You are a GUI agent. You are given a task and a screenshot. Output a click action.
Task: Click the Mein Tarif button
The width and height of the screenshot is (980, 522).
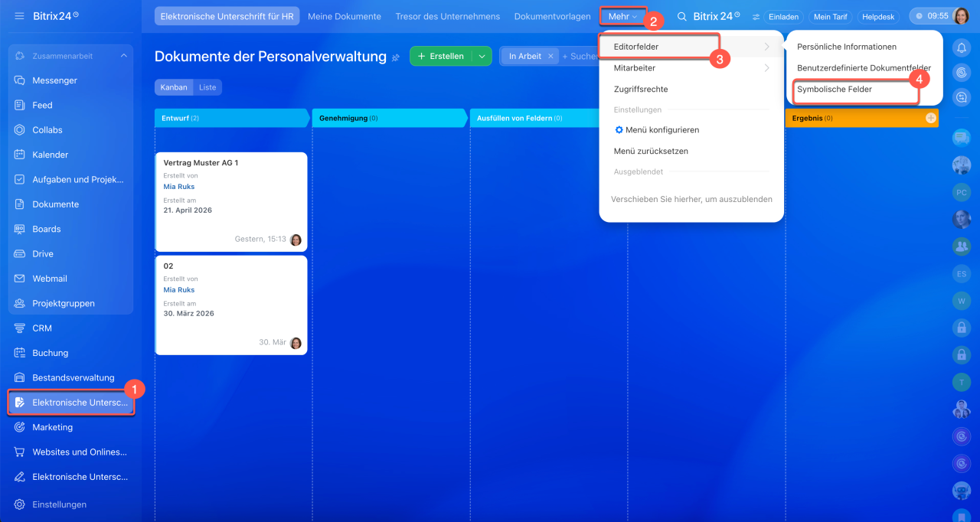click(831, 17)
